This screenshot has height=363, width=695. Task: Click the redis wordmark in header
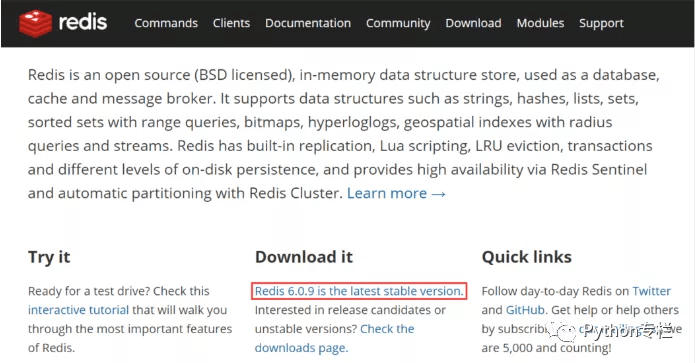(x=83, y=22)
